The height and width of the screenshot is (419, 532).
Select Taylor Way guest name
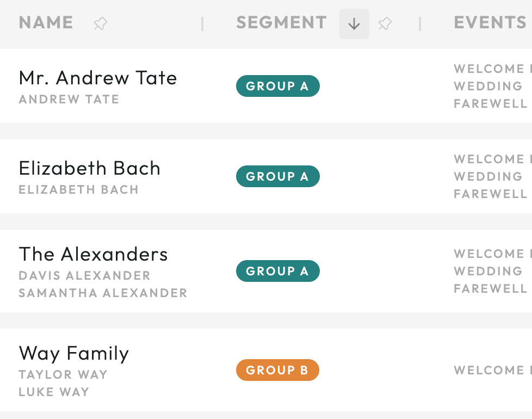click(63, 374)
